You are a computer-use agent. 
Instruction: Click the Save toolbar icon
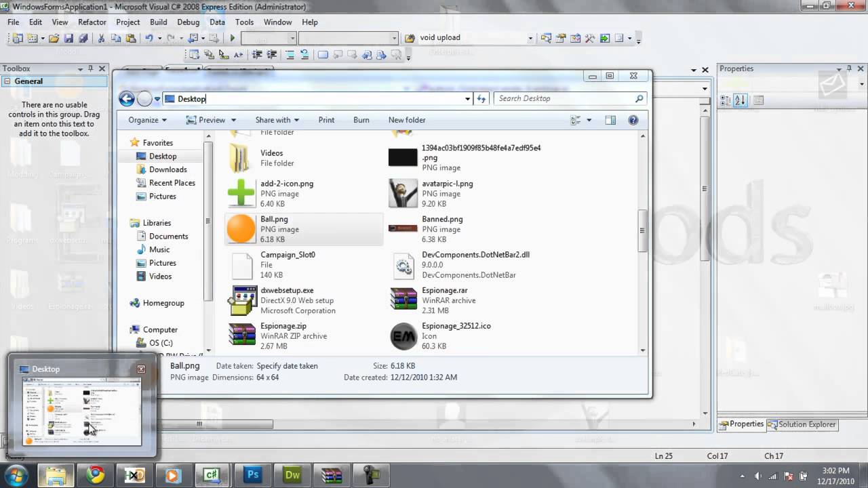click(x=68, y=39)
